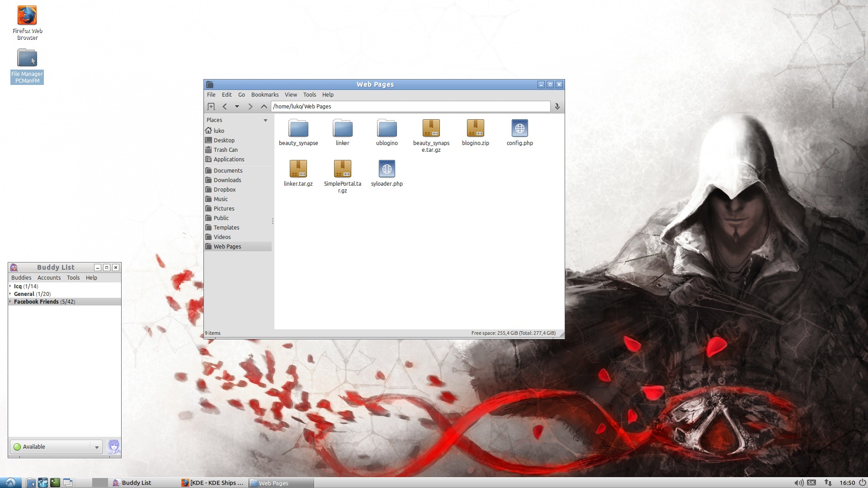Select Desktop in Places sidebar
This screenshot has width=868, height=488.
click(238, 140)
